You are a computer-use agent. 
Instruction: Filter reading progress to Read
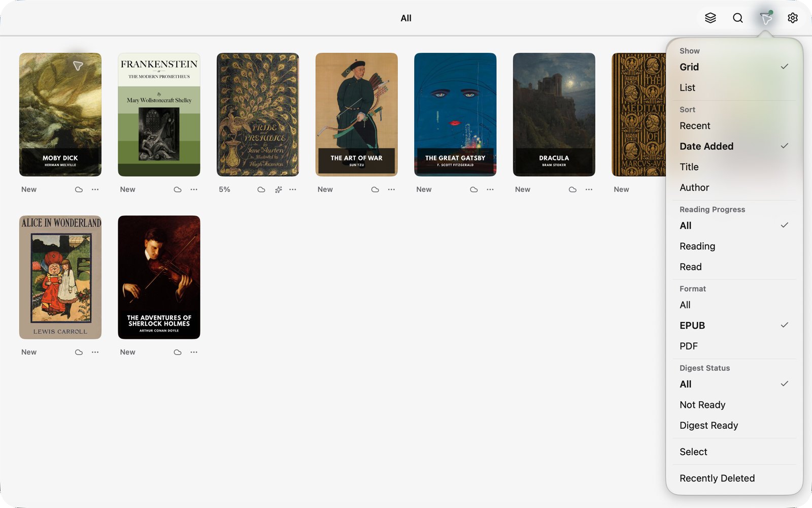point(734,267)
